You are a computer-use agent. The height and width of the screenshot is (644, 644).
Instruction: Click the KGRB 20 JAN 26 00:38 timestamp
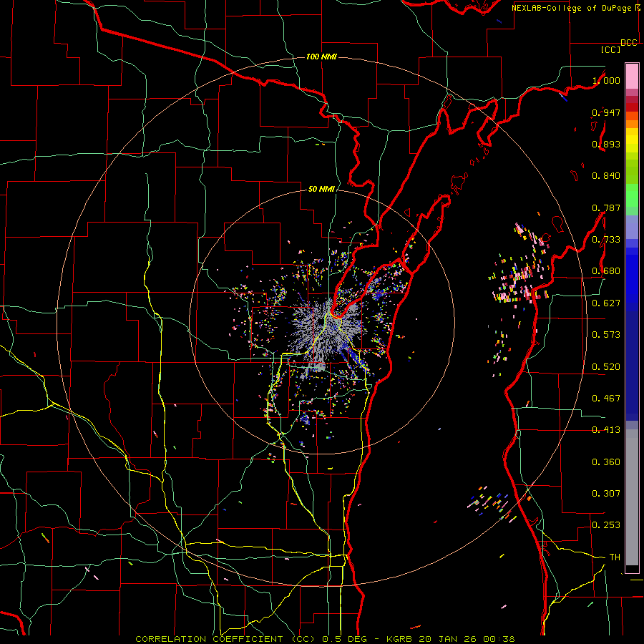451,639
